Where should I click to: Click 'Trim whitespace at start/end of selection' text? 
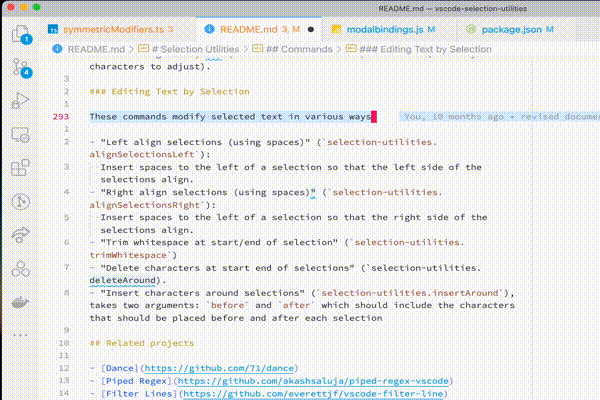pos(219,242)
